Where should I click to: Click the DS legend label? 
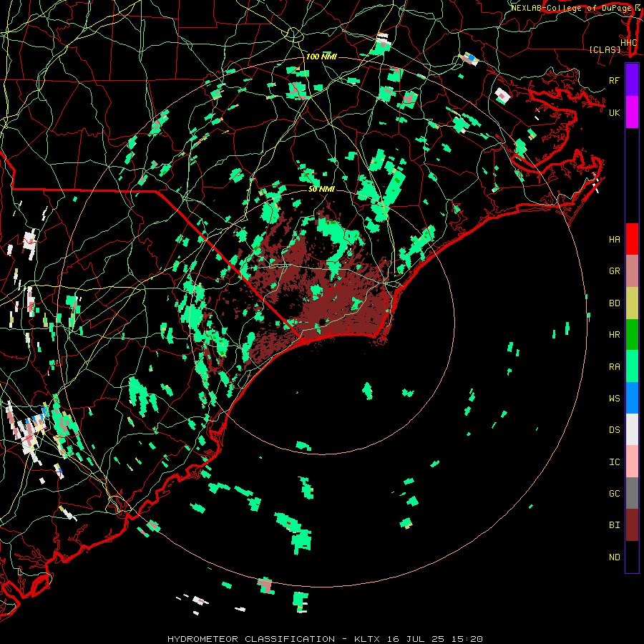tap(615, 430)
